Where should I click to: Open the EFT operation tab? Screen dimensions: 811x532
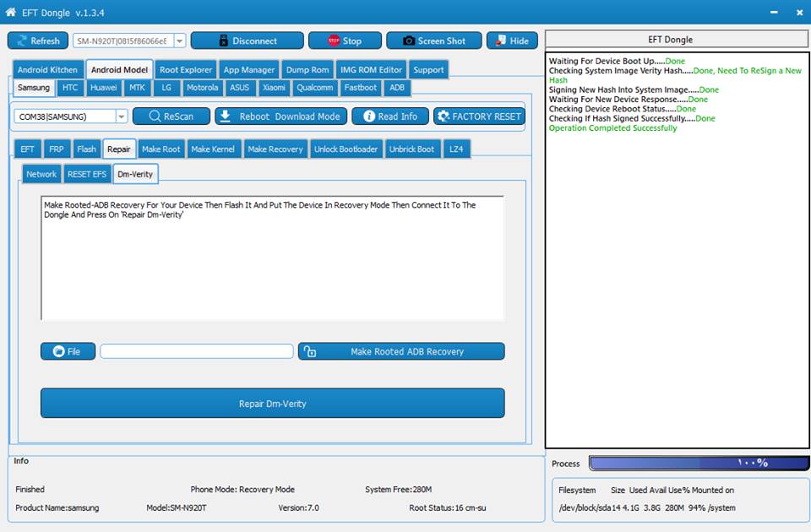click(27, 149)
